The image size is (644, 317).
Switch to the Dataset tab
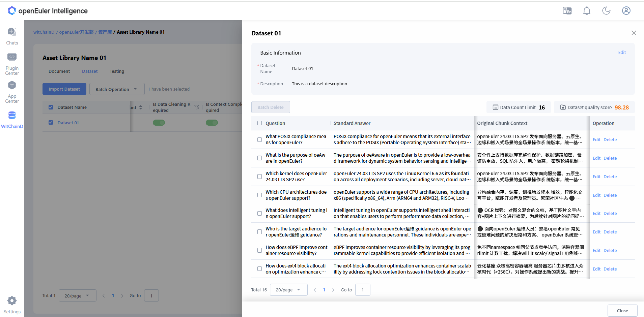click(90, 71)
